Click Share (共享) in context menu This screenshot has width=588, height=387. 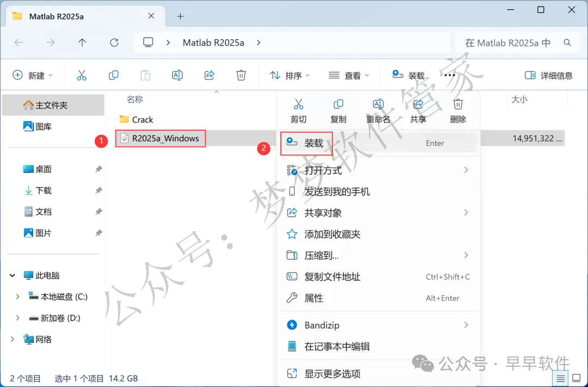coord(418,111)
